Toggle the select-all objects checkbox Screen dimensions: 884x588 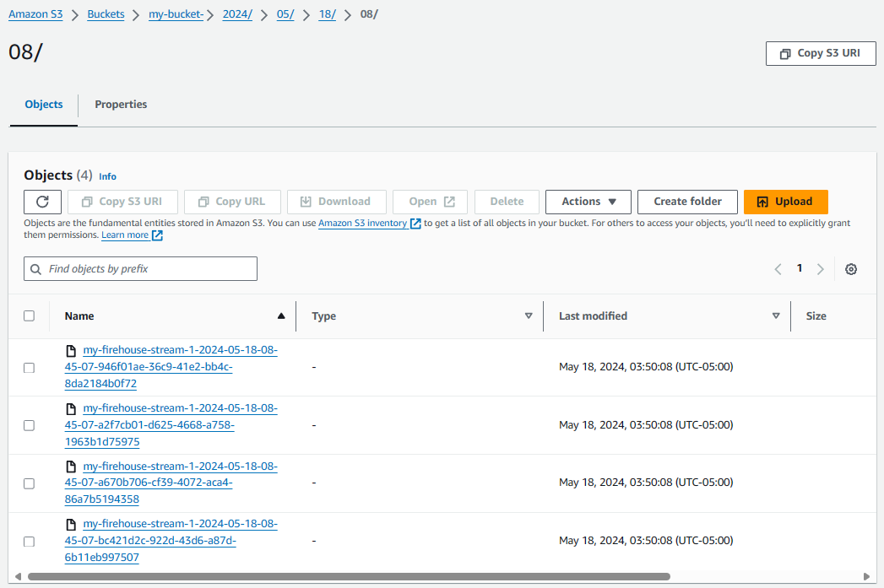(30, 316)
